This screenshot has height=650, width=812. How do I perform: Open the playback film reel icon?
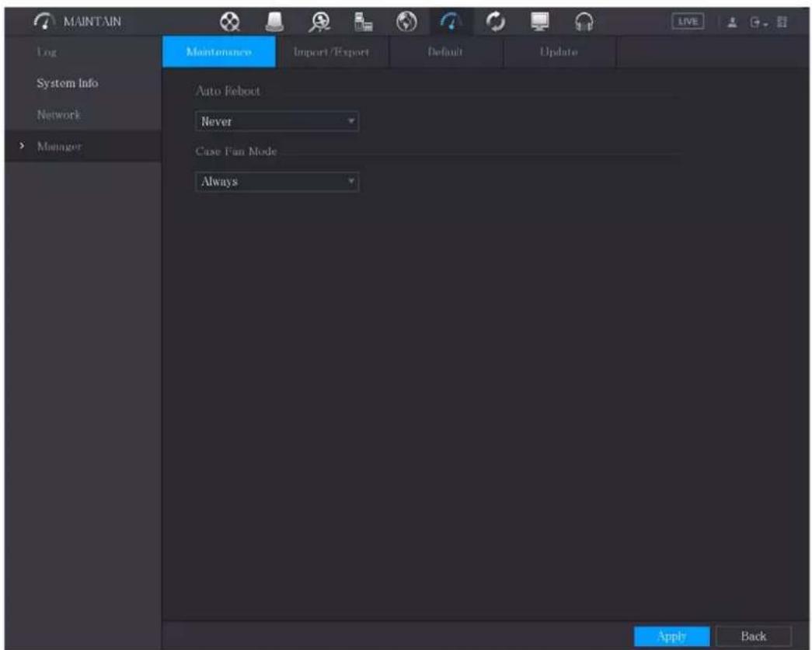click(230, 22)
